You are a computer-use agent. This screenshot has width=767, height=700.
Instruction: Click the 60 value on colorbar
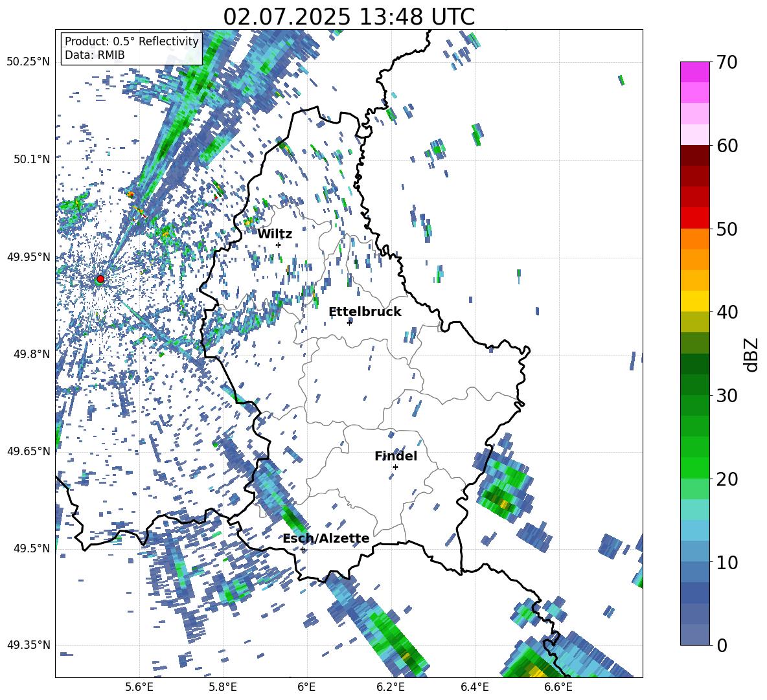click(726, 146)
